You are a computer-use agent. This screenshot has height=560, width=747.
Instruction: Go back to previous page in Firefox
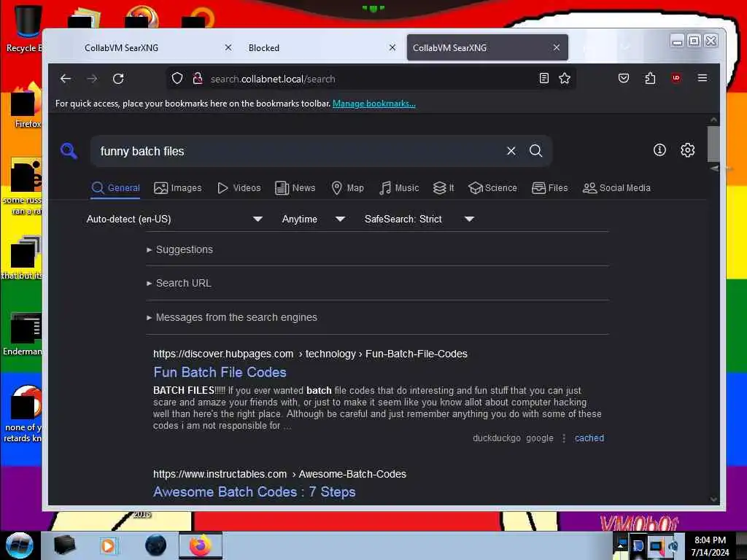(66, 79)
